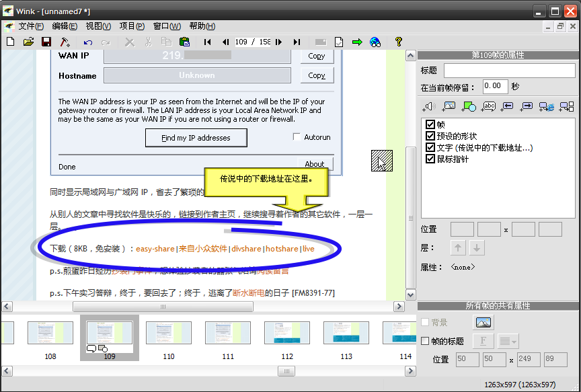Open the settings hammer tool icon
This screenshot has height=392, width=581.
(65, 42)
